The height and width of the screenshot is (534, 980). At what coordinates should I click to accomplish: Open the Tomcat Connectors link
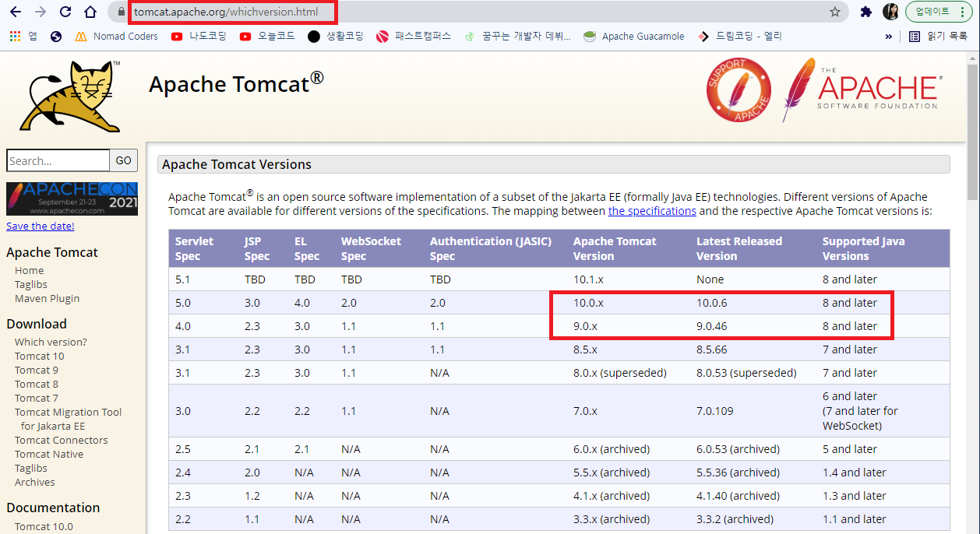[x=62, y=440]
